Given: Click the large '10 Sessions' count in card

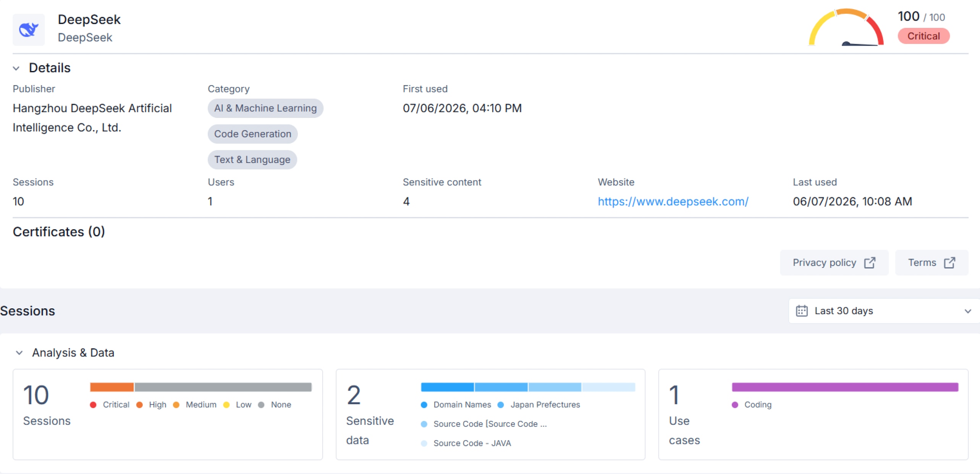Looking at the screenshot, I should [x=36, y=395].
